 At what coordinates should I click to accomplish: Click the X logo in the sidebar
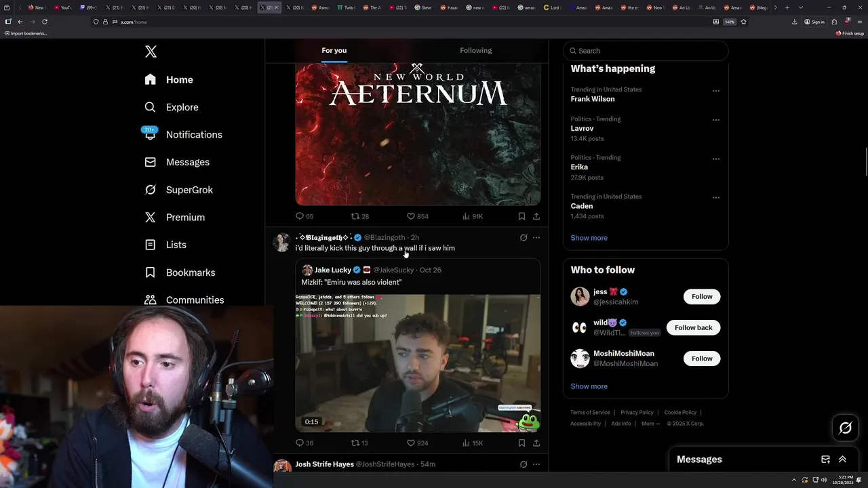click(x=151, y=52)
